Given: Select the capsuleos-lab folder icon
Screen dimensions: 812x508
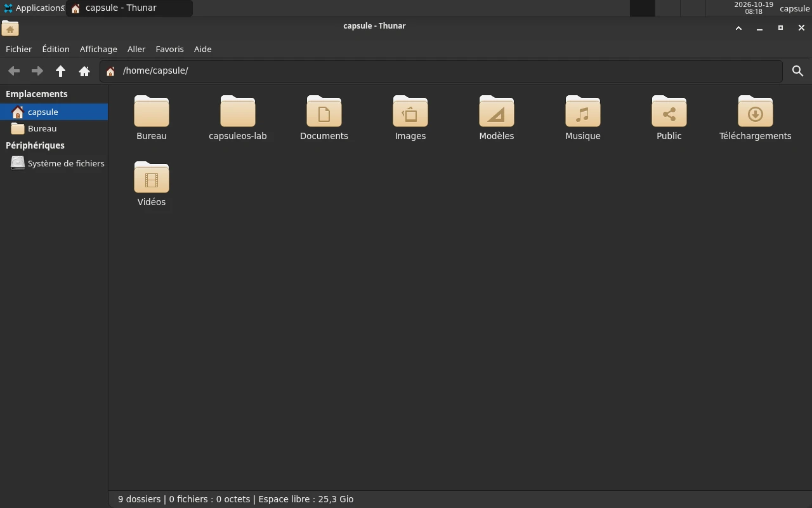Looking at the screenshot, I should 238,111.
